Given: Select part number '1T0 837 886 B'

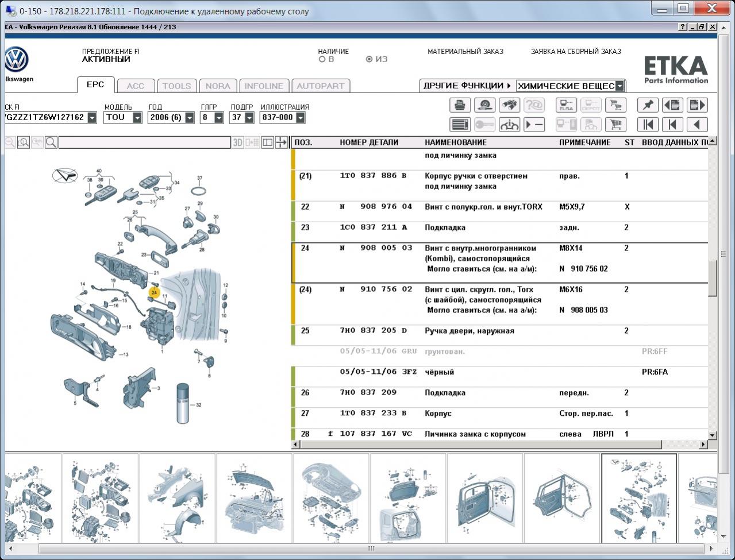Looking at the screenshot, I should (x=373, y=176).
